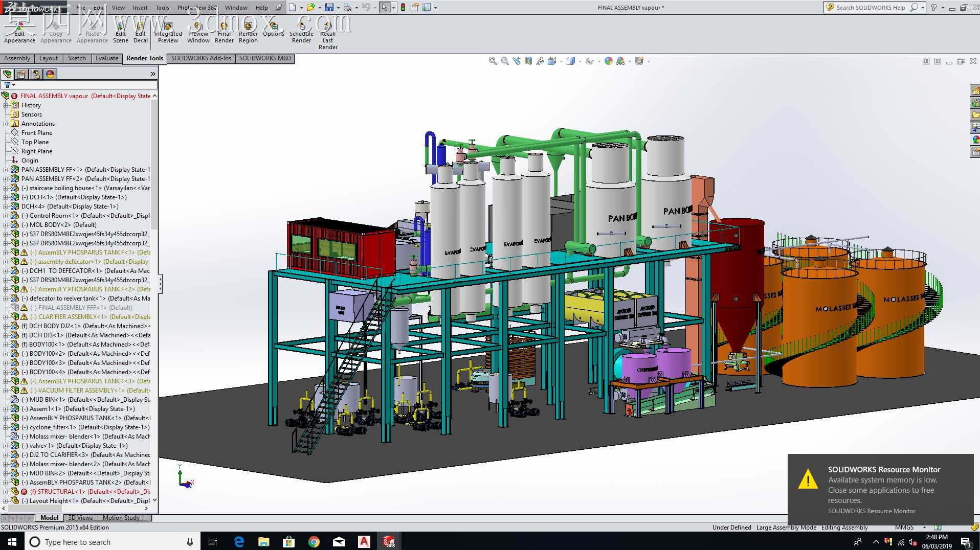Open Design Library task pane tab
This screenshot has width=980, height=550.
tap(975, 103)
